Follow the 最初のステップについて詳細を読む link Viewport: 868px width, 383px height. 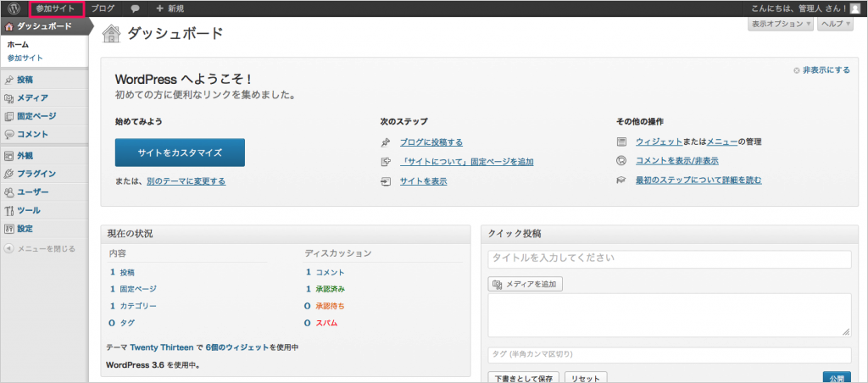[x=698, y=180]
